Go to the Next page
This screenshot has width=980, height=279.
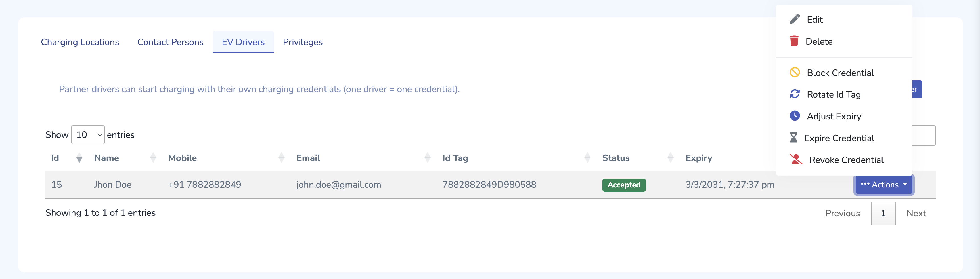point(916,213)
